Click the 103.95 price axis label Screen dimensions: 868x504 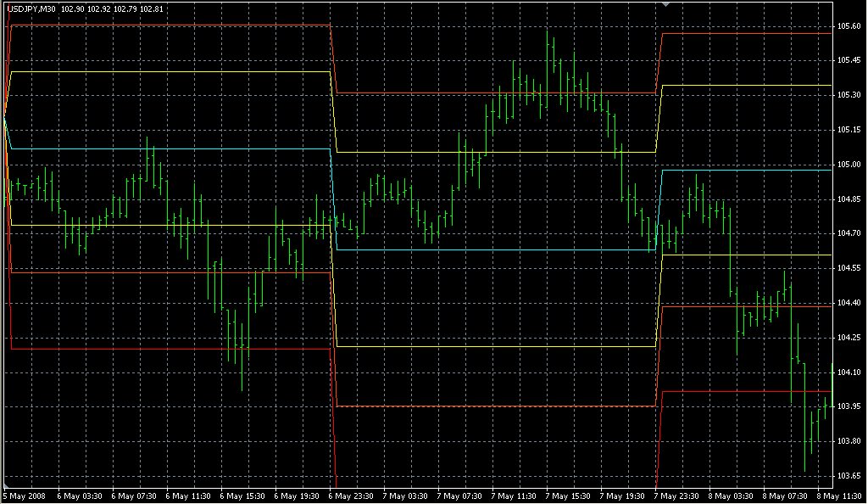click(x=849, y=406)
